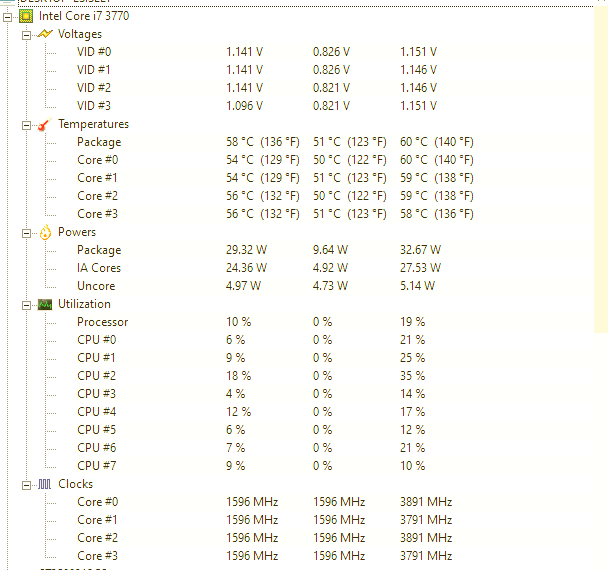Screen dimensions: 608x570
Task: Click the 18 % value for CPU #2
Action: tap(238, 376)
